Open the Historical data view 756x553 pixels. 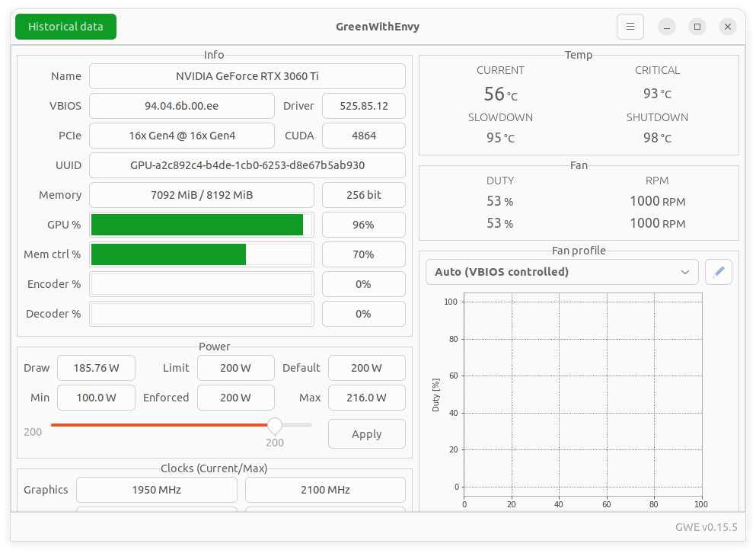pyautogui.click(x=65, y=27)
